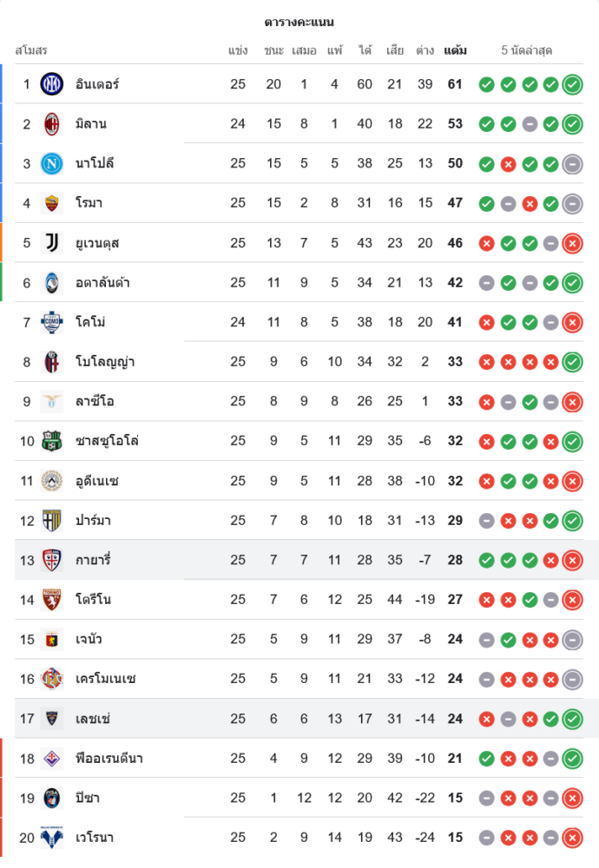Click the Napoli club crest icon
Viewport: 599px width, 868px height.
[52, 163]
